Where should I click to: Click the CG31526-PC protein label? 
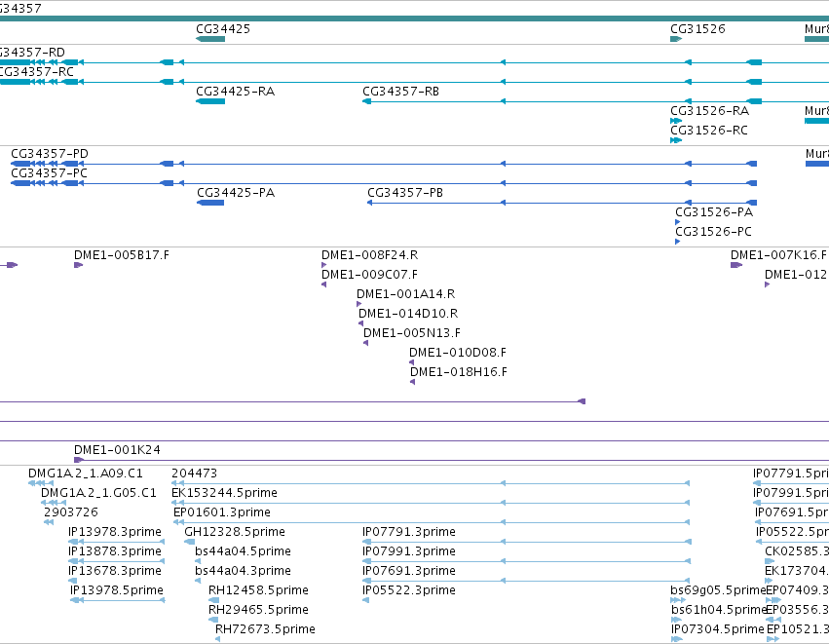coord(713,232)
